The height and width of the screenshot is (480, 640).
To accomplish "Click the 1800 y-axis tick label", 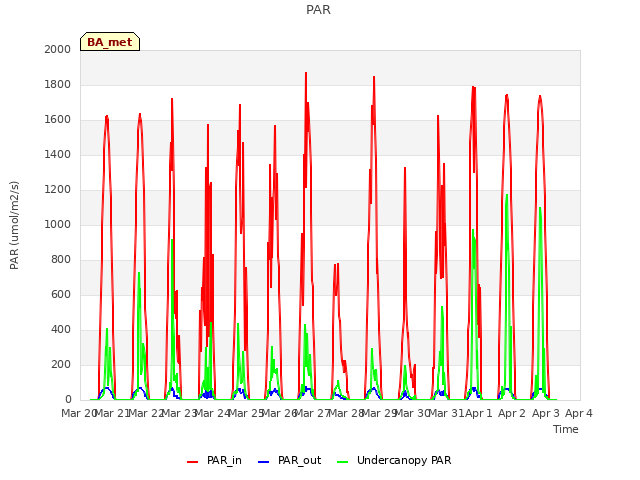I will pyautogui.click(x=58, y=84).
